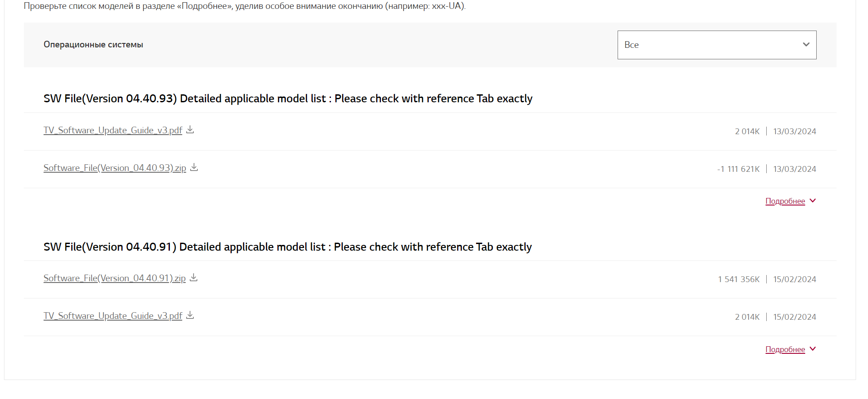Screen dimensions: 868x399
Task: Download Software_File(Version_04.40.91).zip via its link
Action: 115,278
